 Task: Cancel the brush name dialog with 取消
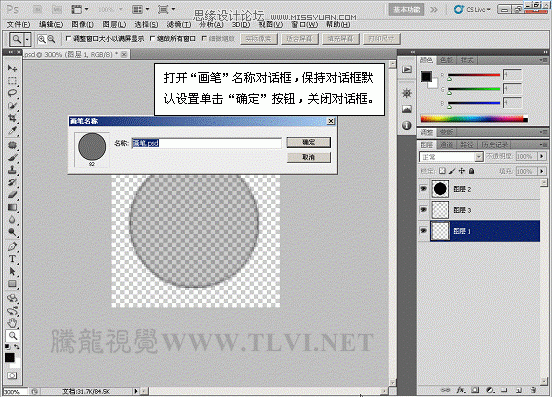pos(308,157)
